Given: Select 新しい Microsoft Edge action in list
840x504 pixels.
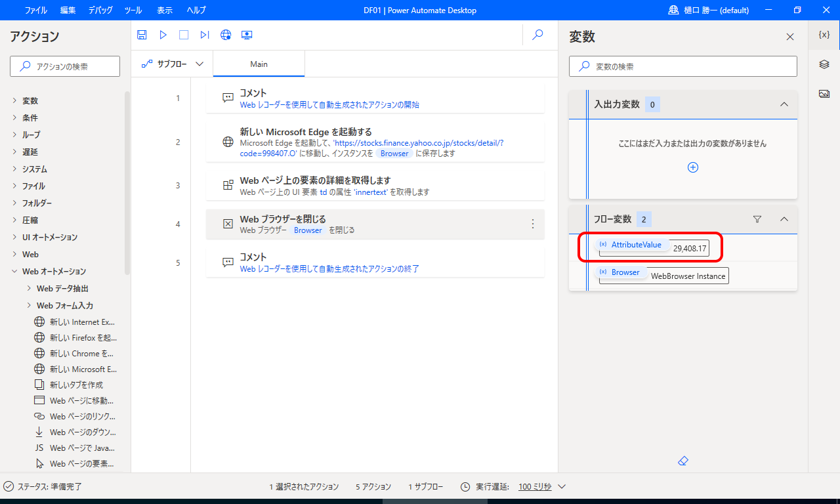Looking at the screenshot, I should pos(75,369).
